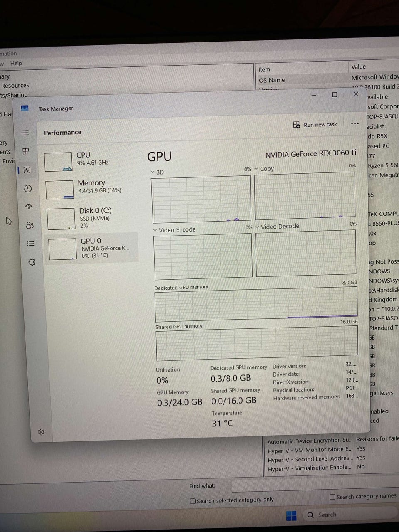The height and width of the screenshot is (532, 399).
Task: Toggle Search category names checkbox
Action: pos(332,497)
